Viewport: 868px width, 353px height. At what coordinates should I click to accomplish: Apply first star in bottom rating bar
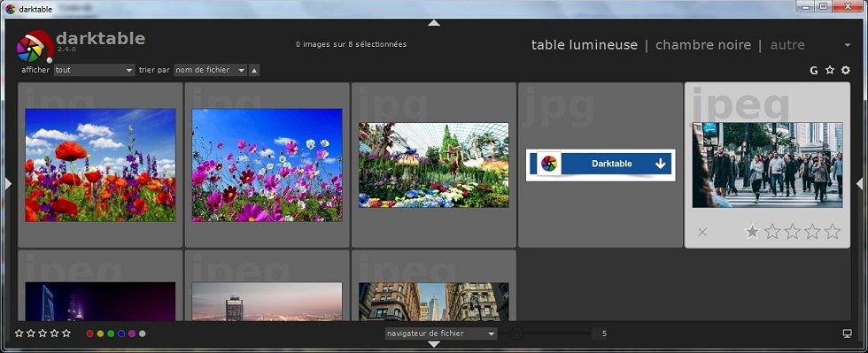point(19,333)
